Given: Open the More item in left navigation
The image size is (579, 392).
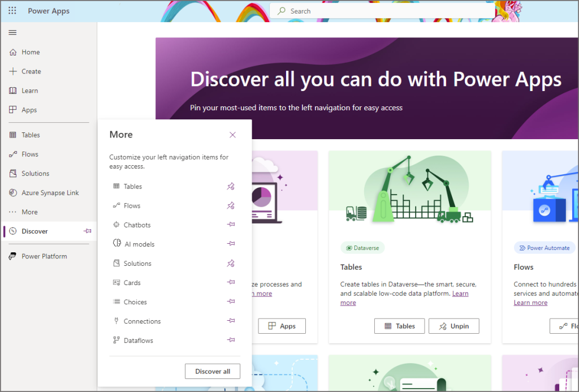Looking at the screenshot, I should [49, 212].
